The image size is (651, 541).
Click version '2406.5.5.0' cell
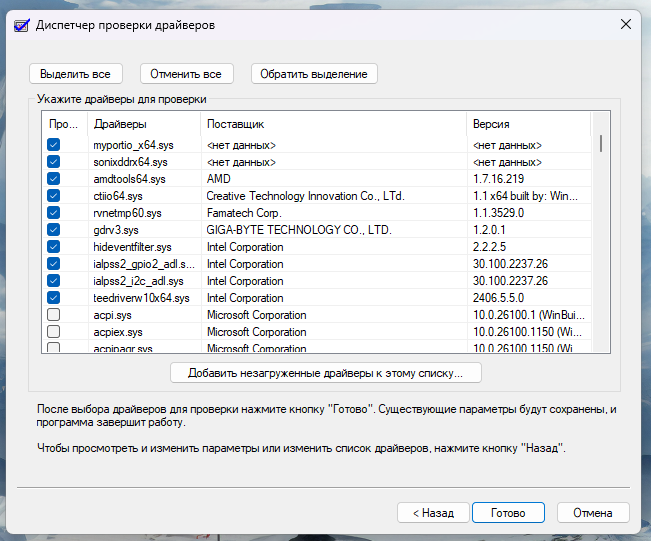(x=499, y=298)
